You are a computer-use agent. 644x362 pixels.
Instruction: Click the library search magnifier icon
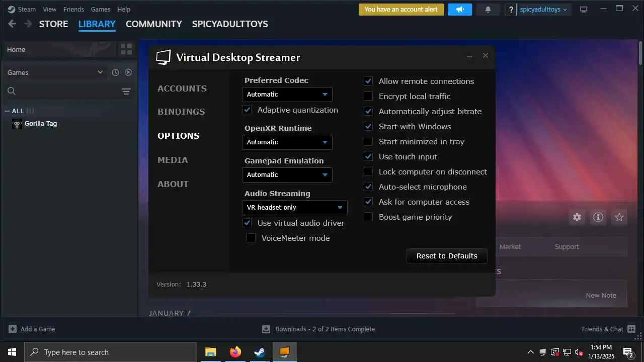click(12, 91)
